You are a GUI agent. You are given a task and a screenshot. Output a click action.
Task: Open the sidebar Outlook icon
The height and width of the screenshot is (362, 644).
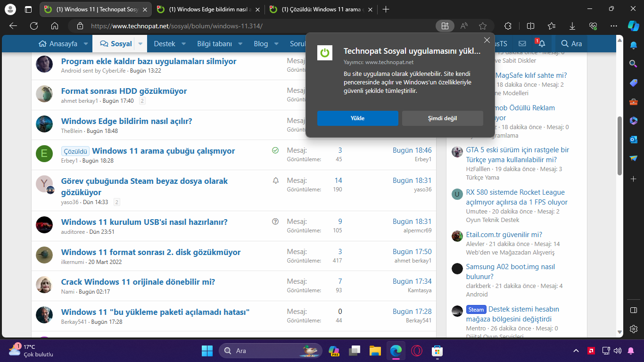coord(634,139)
